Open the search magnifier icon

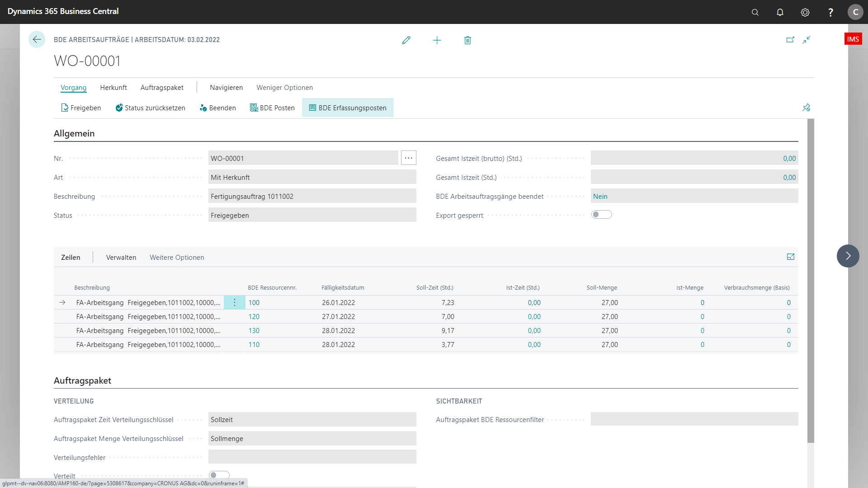(x=755, y=12)
